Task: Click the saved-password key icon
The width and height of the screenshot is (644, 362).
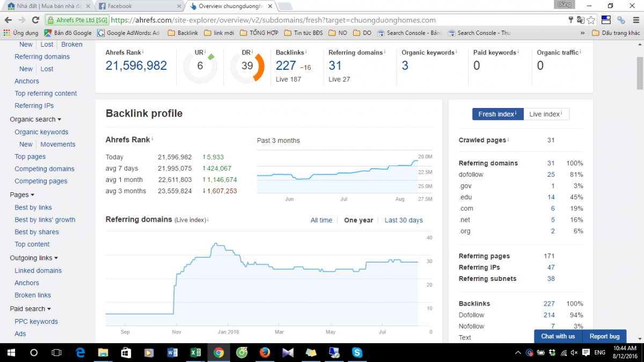Action: 571,20
